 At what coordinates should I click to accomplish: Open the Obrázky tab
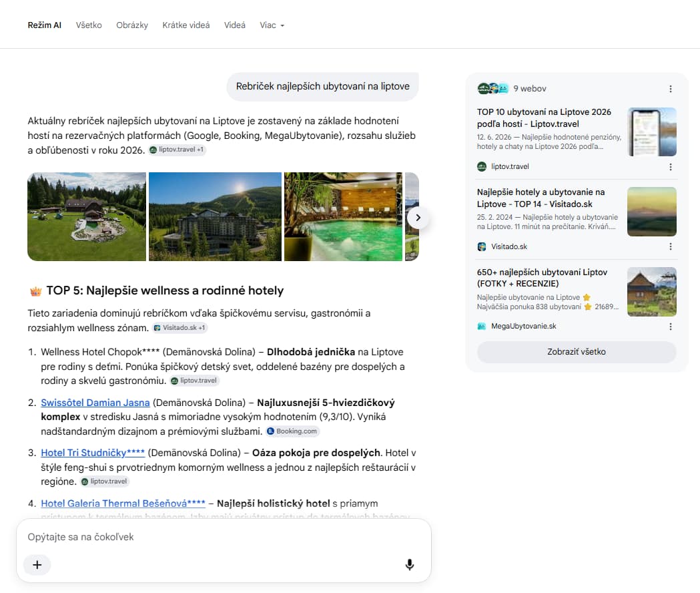[x=131, y=25]
